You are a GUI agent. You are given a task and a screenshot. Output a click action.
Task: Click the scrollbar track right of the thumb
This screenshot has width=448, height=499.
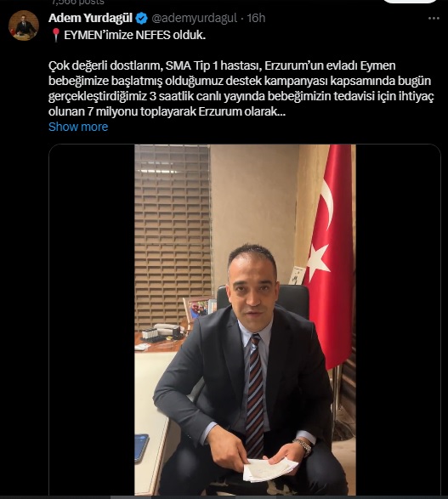(342, 497)
